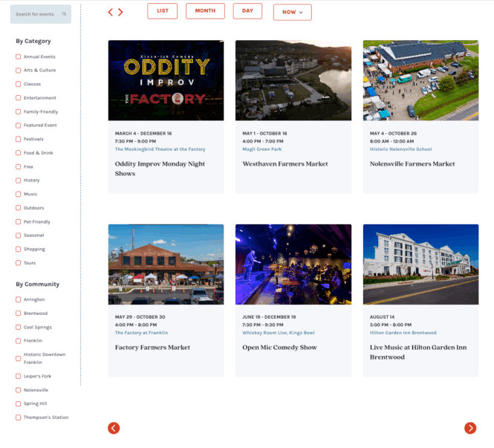Click the August 14 date text
This screenshot has width=494, height=448.
click(382, 317)
